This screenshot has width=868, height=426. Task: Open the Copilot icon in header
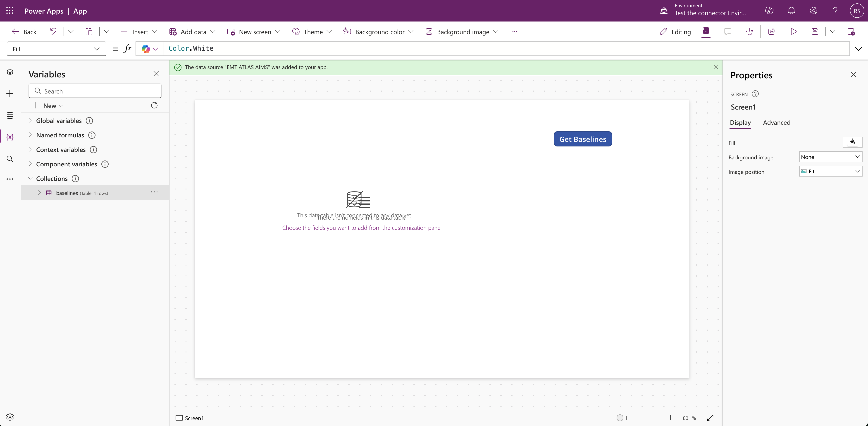click(x=769, y=11)
